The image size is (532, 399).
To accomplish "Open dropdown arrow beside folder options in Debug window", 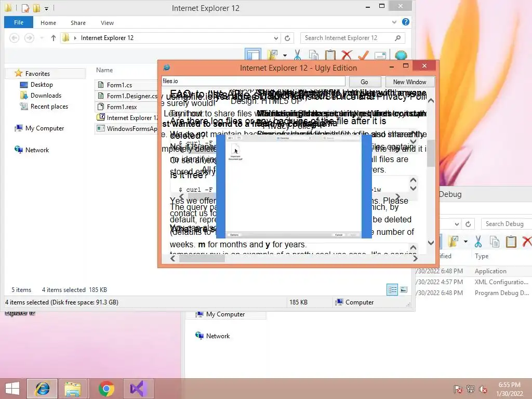I will [x=465, y=242].
